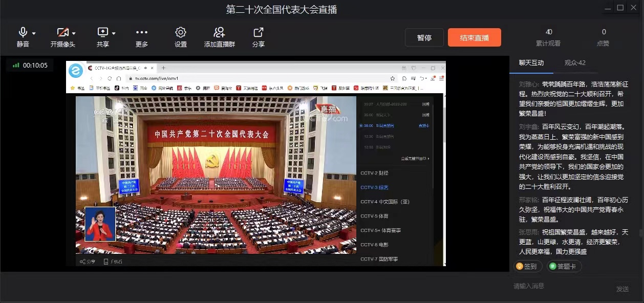This screenshot has width=644, height=303.
Task: Open 设置 gear settings
Action: tap(181, 32)
